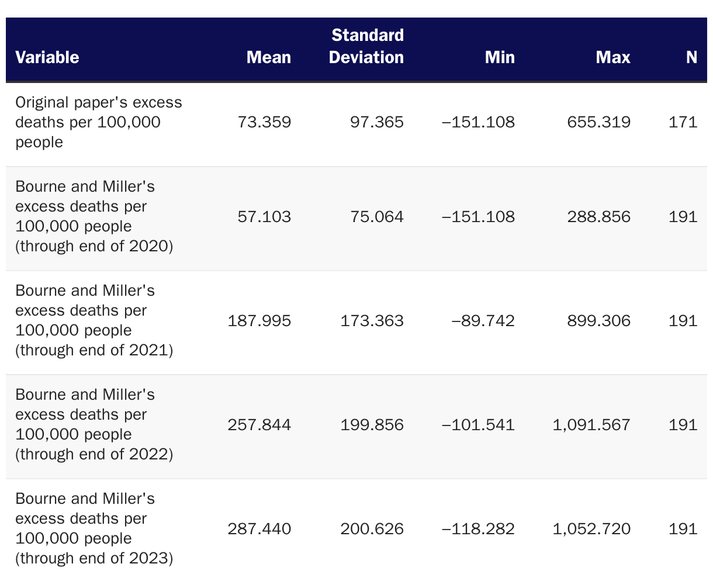
Task: Click the N column header
Action: pos(691,57)
